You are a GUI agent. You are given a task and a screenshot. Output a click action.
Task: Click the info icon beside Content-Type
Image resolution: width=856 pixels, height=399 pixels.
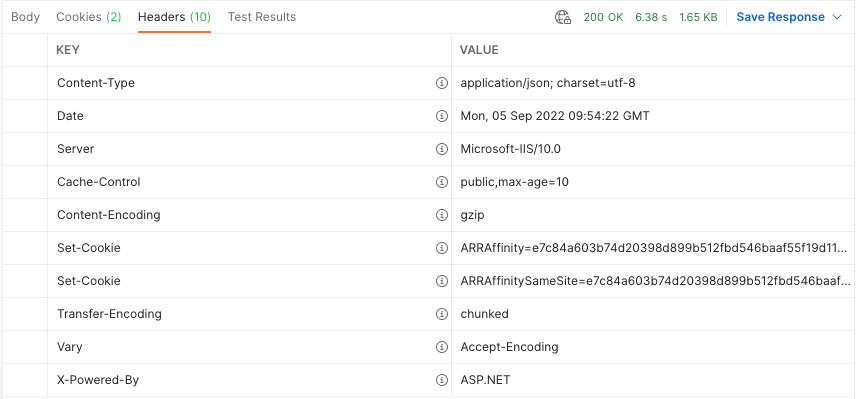pyautogui.click(x=442, y=83)
